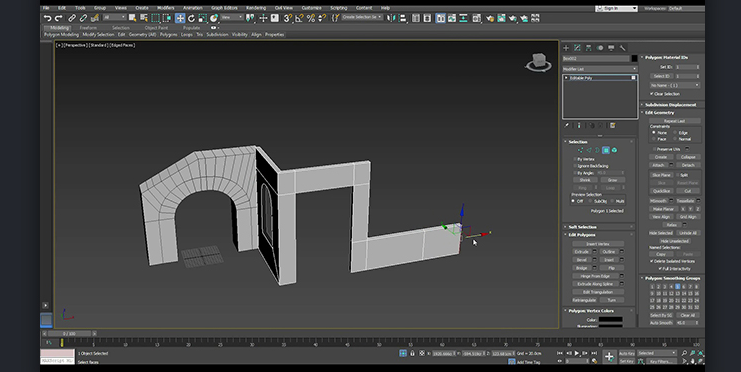Screen dimensions: 741x372
Task: Enable the Ignore Backfacing checkbox
Action: pos(575,166)
